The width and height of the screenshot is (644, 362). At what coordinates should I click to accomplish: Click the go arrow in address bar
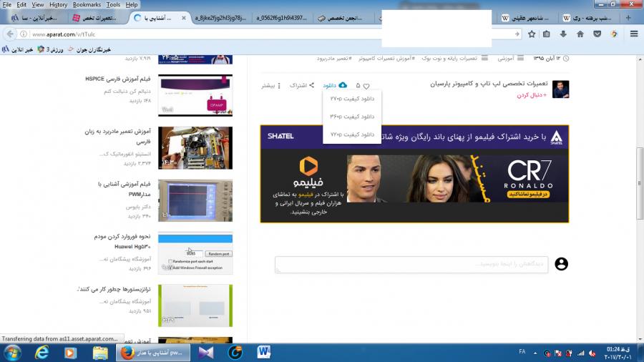(x=517, y=34)
